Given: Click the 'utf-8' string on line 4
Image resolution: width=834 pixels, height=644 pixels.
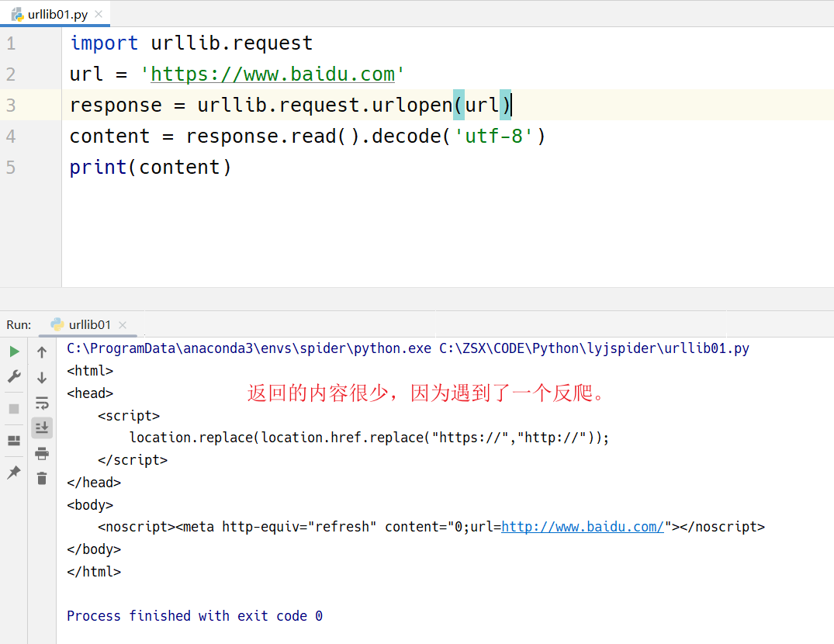Looking at the screenshot, I should click(494, 136).
